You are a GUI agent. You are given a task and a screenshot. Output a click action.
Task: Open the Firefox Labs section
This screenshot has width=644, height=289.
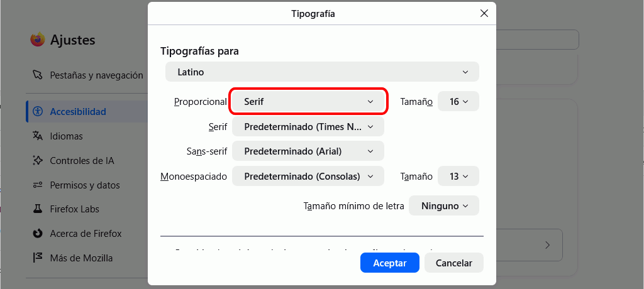pyautogui.click(x=87, y=209)
